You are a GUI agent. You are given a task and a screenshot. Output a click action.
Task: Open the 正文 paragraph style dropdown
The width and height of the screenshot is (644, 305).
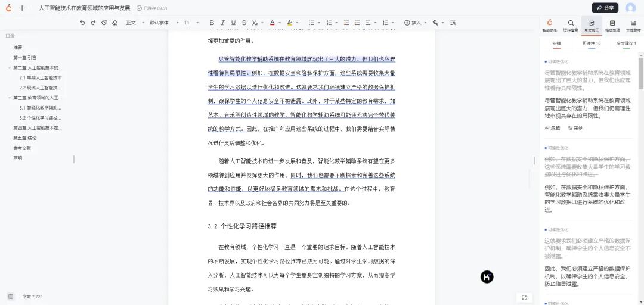[134, 23]
